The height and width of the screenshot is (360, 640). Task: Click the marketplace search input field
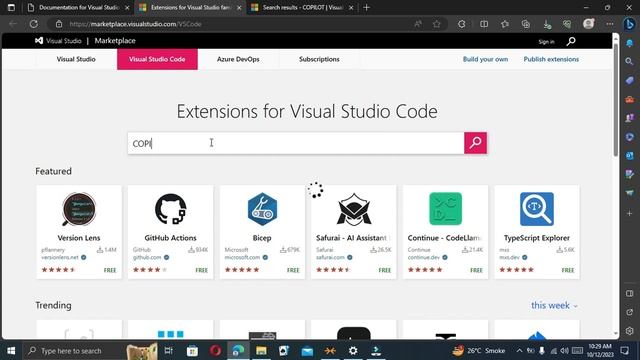pos(296,143)
